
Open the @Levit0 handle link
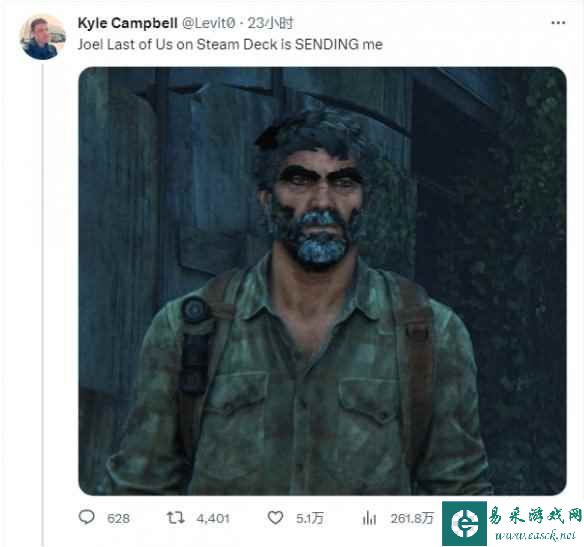[x=209, y=23]
